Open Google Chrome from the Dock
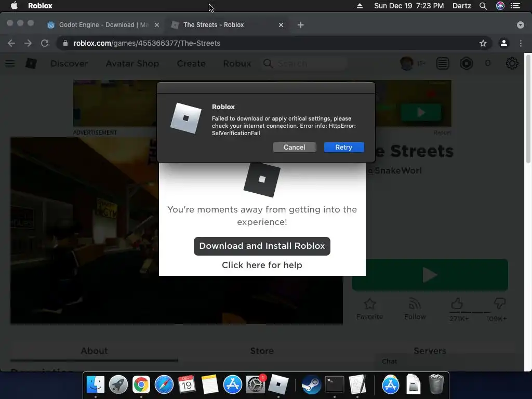The image size is (532, 399). pyautogui.click(x=141, y=384)
